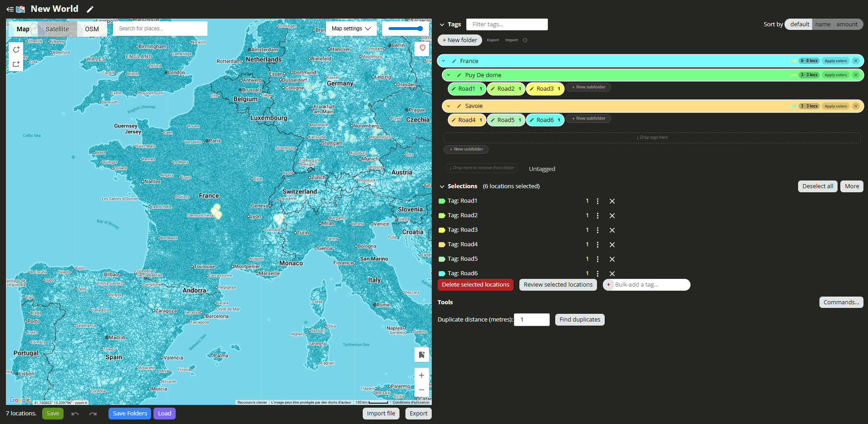The image size is (868, 424).
Task: Collapse the Tags section
Action: (x=442, y=25)
